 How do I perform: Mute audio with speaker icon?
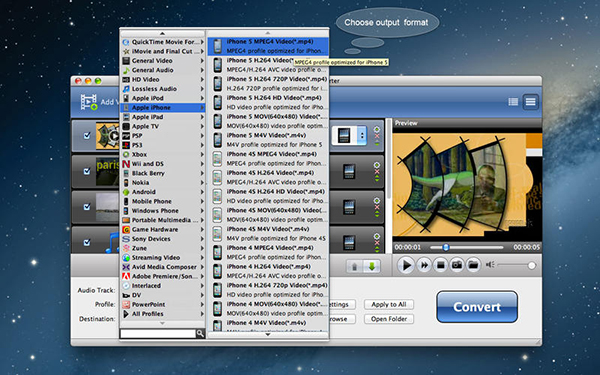click(490, 264)
